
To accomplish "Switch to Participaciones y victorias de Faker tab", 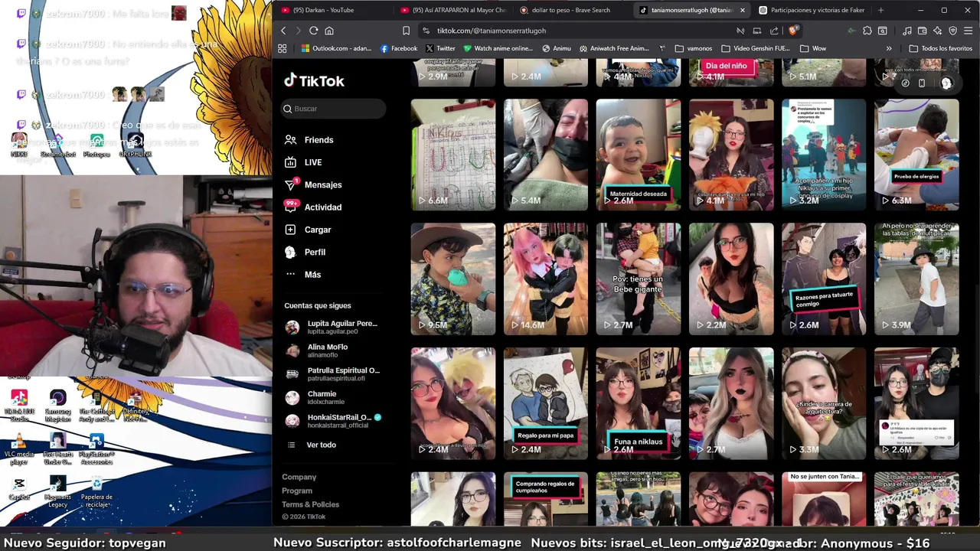I will pyautogui.click(x=812, y=10).
